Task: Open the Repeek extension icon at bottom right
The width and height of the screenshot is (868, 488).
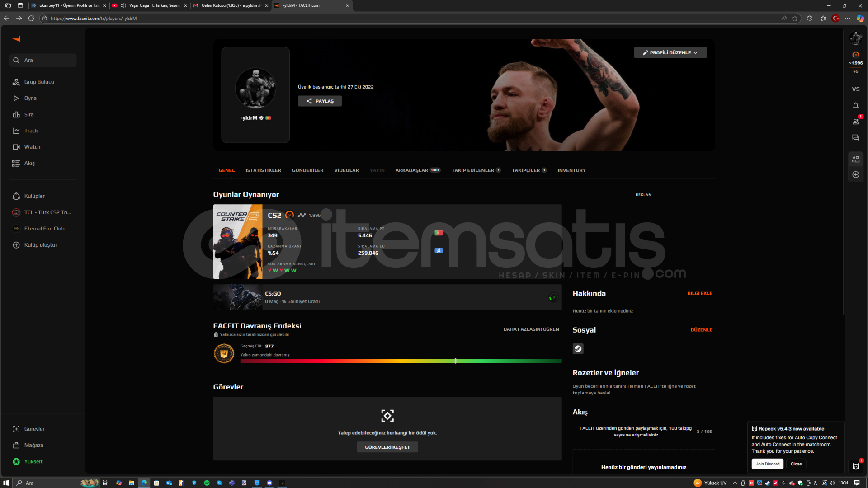Action: [856, 466]
